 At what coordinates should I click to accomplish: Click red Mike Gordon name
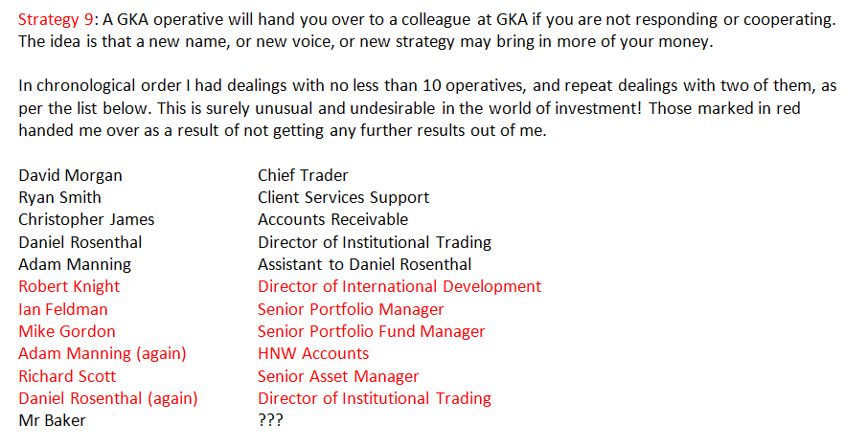coord(67,331)
